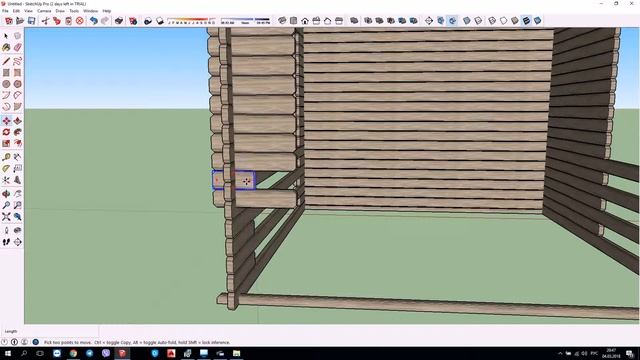This screenshot has width=640, height=360.
Task: Open Chrome from the taskbar
Action: (73, 353)
